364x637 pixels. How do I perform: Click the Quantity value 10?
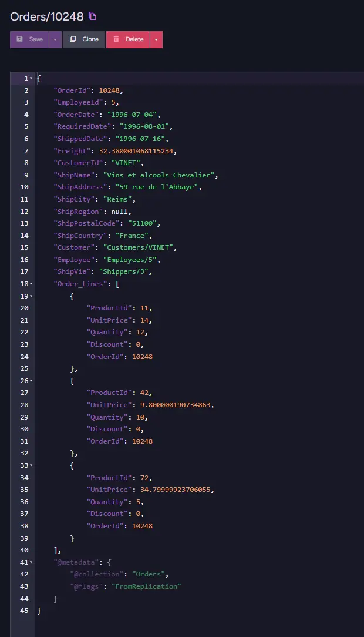click(x=140, y=417)
